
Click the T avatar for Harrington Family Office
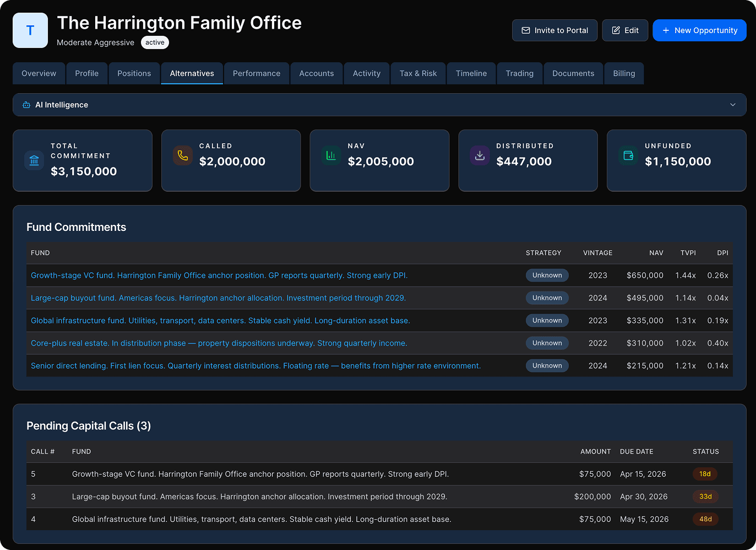[x=30, y=30]
